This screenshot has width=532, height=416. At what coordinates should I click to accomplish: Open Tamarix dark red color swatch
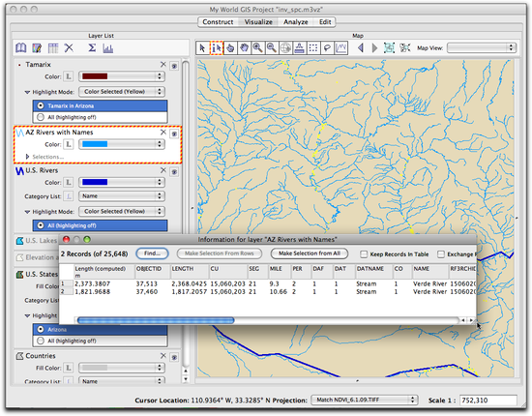pyautogui.click(x=122, y=76)
